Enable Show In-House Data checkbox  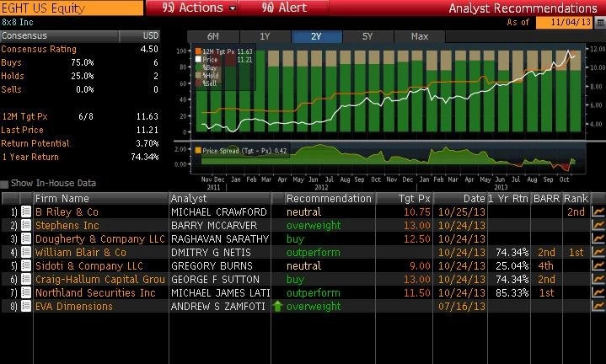pyautogui.click(x=5, y=184)
